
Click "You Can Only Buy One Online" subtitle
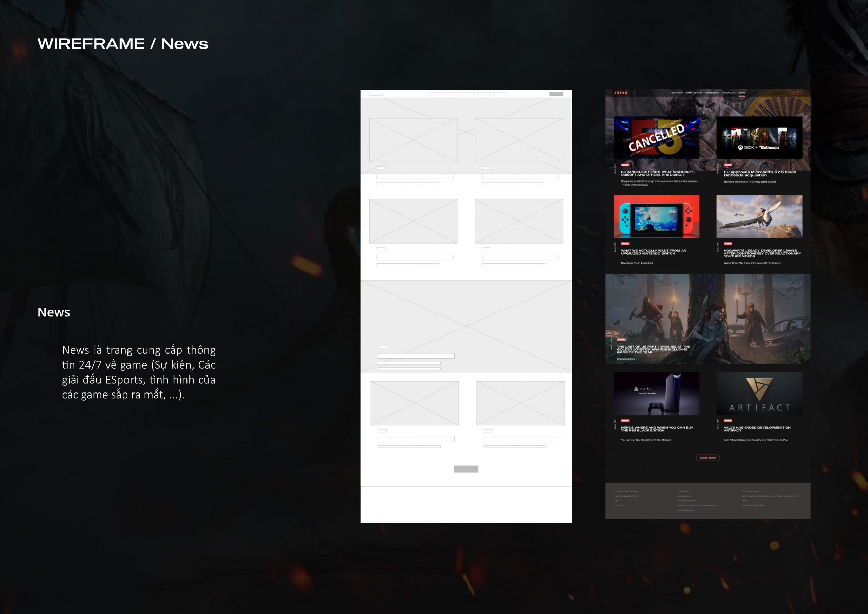[x=646, y=440]
